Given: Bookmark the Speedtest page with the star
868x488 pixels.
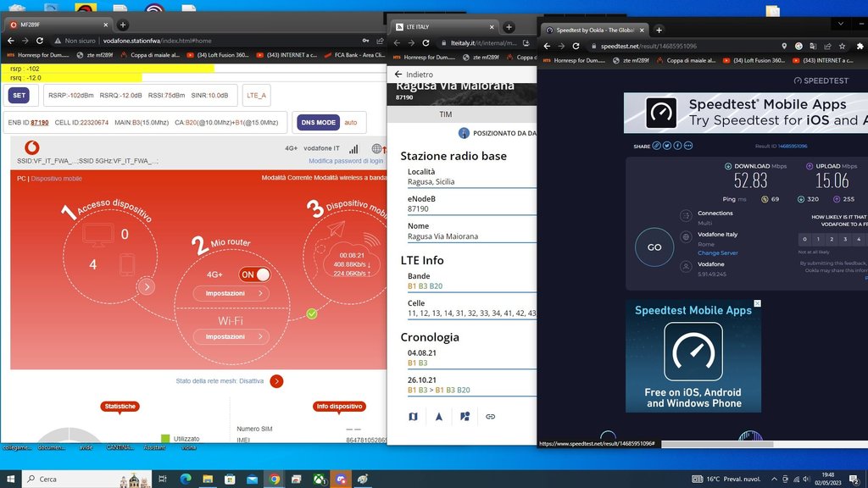Looking at the screenshot, I should (x=842, y=46).
